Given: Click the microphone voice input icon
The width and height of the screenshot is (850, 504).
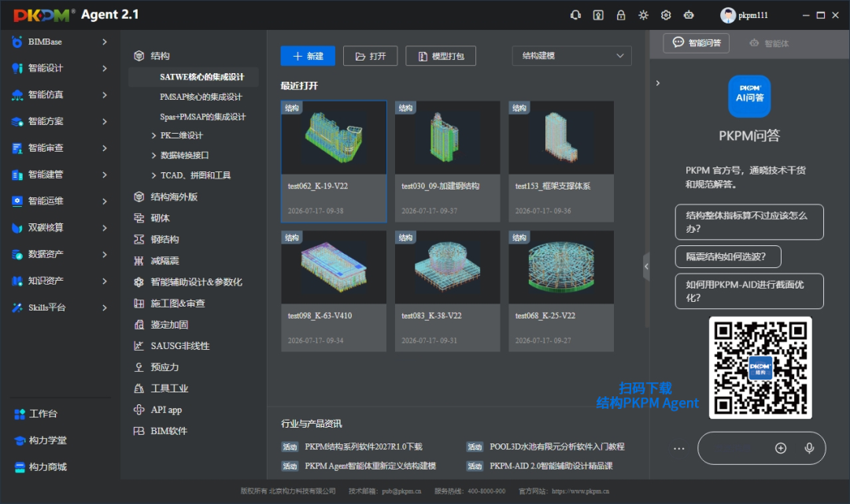Looking at the screenshot, I should click(809, 447).
